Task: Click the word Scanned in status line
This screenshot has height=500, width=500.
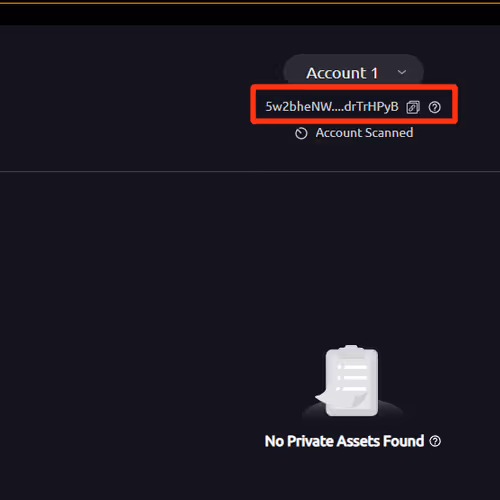Action: pos(390,133)
